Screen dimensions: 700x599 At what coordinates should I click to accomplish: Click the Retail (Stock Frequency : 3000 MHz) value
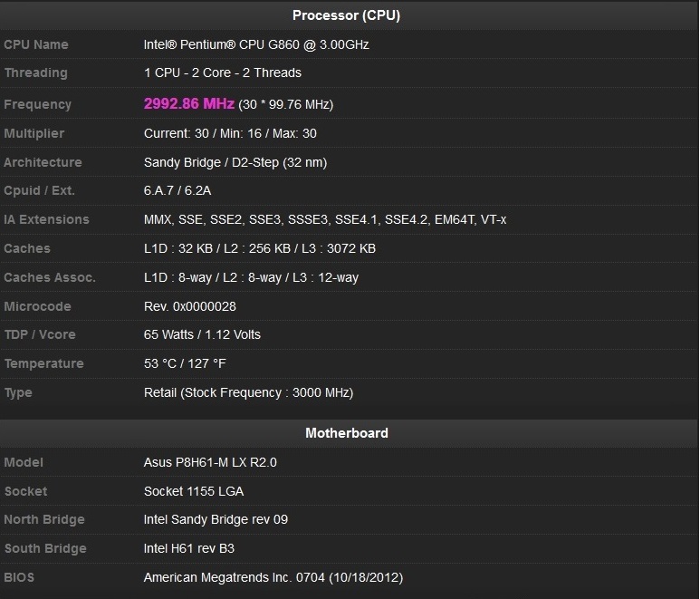[248, 392]
